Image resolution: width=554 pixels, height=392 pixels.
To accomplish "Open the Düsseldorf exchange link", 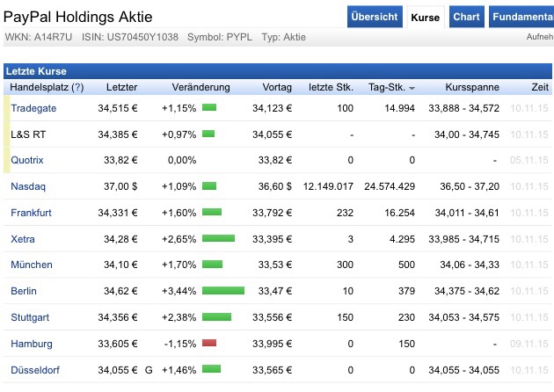I will click(x=35, y=370).
